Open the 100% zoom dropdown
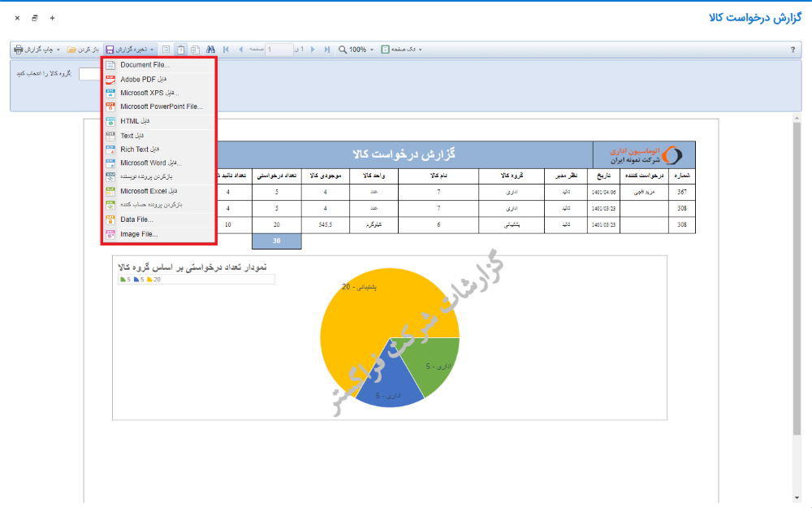 tap(356, 50)
